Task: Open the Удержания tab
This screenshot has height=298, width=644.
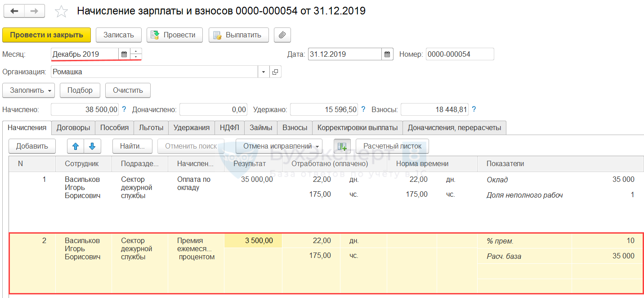Action: [192, 128]
